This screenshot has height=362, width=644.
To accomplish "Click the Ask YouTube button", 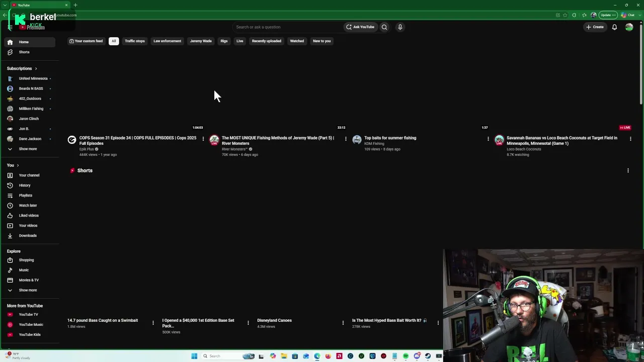I will click(360, 27).
